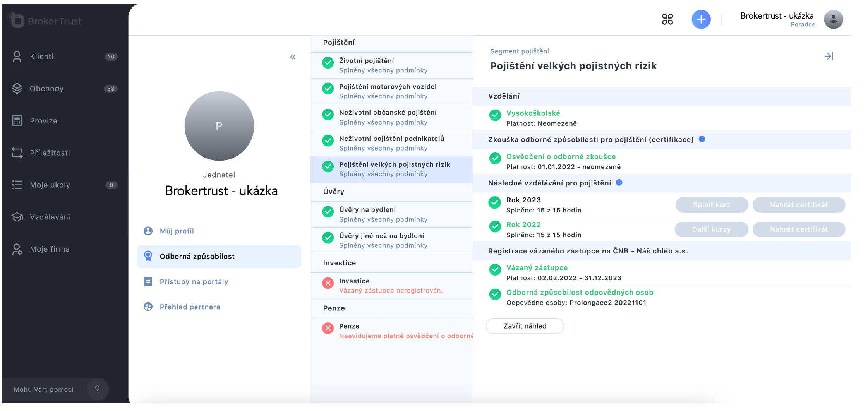Click green check beside Životní pojištění
This screenshot has width=868, height=411.
[328, 63]
